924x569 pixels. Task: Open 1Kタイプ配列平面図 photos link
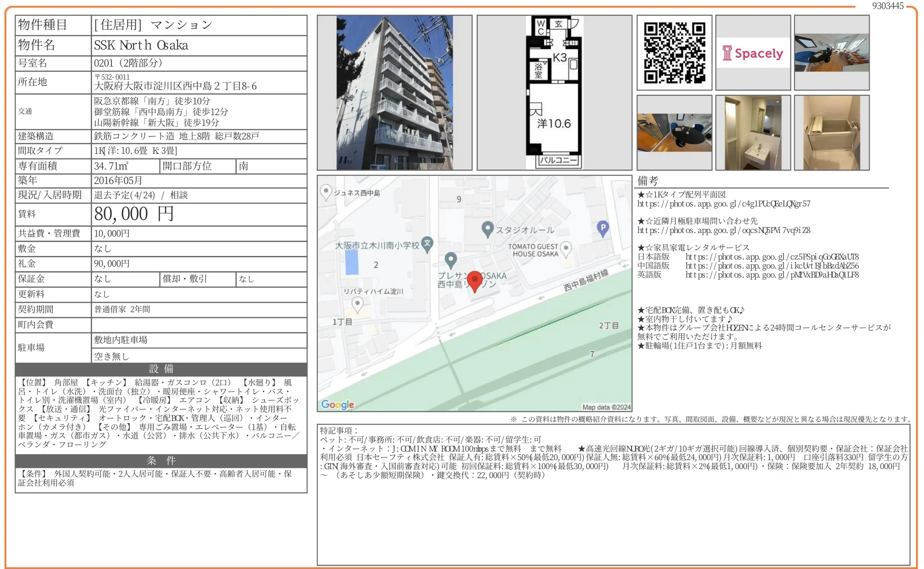point(724,204)
